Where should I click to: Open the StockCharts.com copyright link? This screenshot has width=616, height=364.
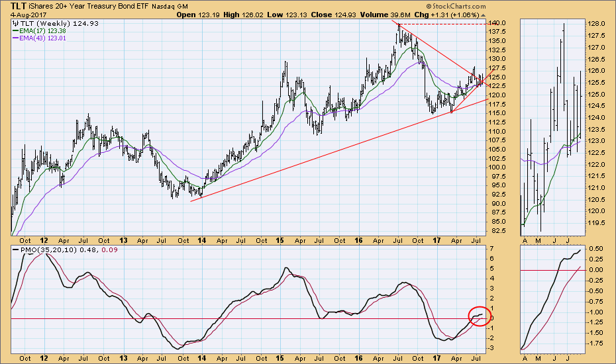(x=456, y=6)
